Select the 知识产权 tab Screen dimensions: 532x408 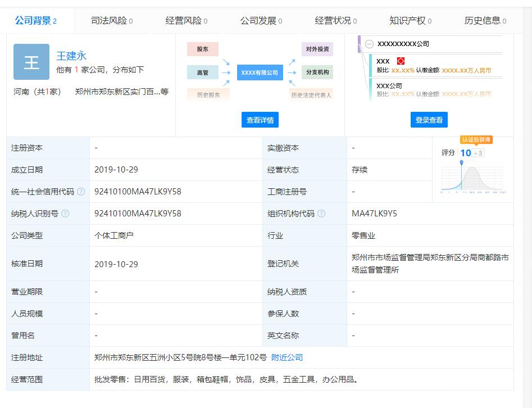tap(411, 21)
